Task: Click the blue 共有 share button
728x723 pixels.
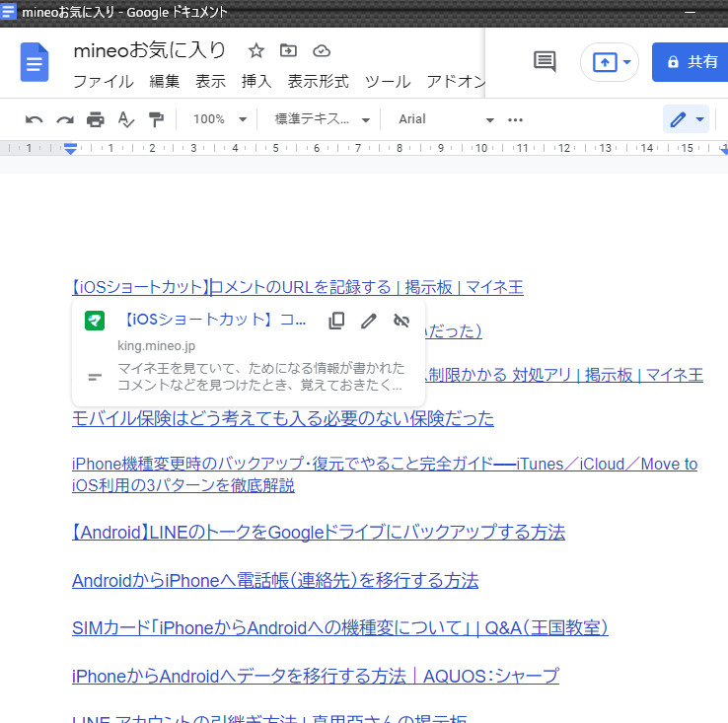Action: (692, 61)
